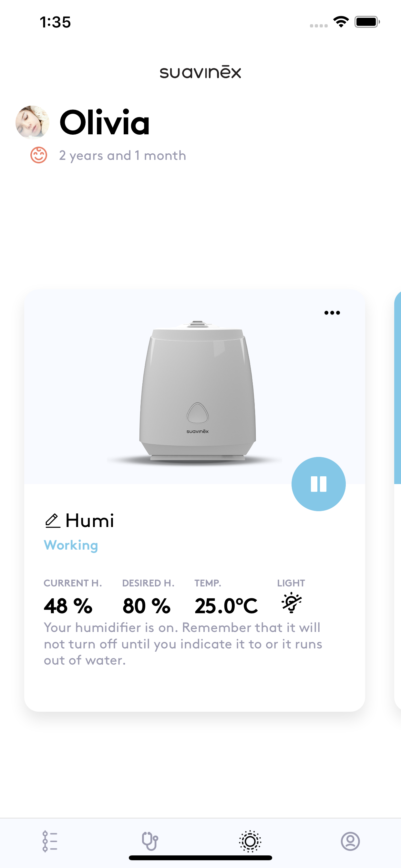Tap the desired humidity 80 % value

(x=147, y=606)
